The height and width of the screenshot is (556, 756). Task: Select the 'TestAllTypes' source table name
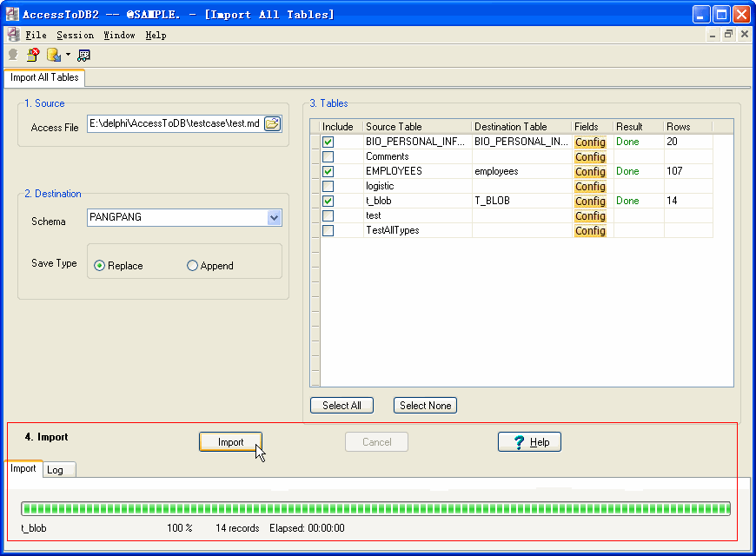(x=393, y=230)
